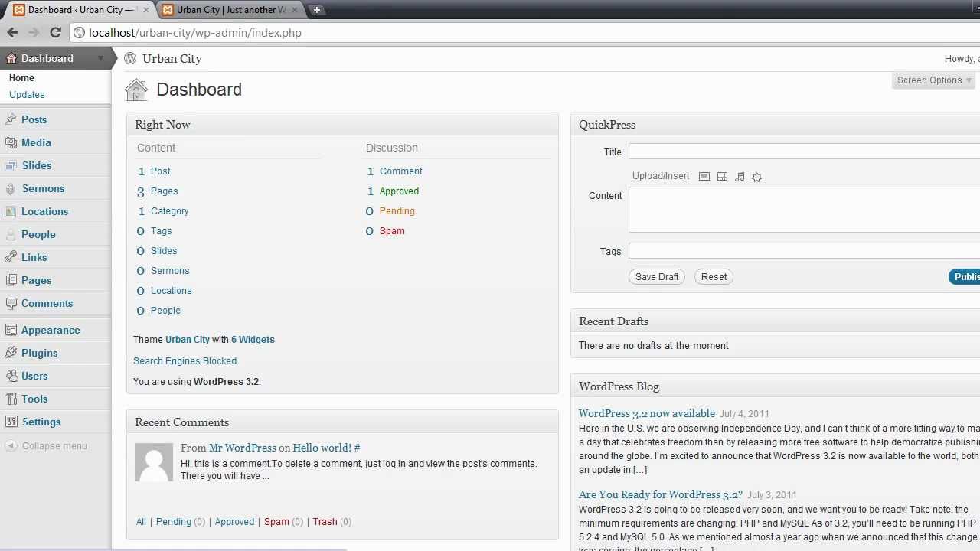Viewport: 980px width, 551px height.
Task: Open WordPress 3.2 now available post
Action: coord(647,413)
